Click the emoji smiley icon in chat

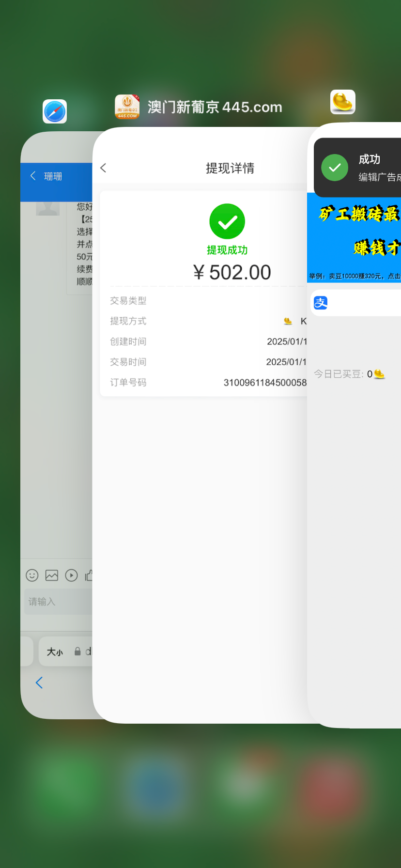pos(32,575)
